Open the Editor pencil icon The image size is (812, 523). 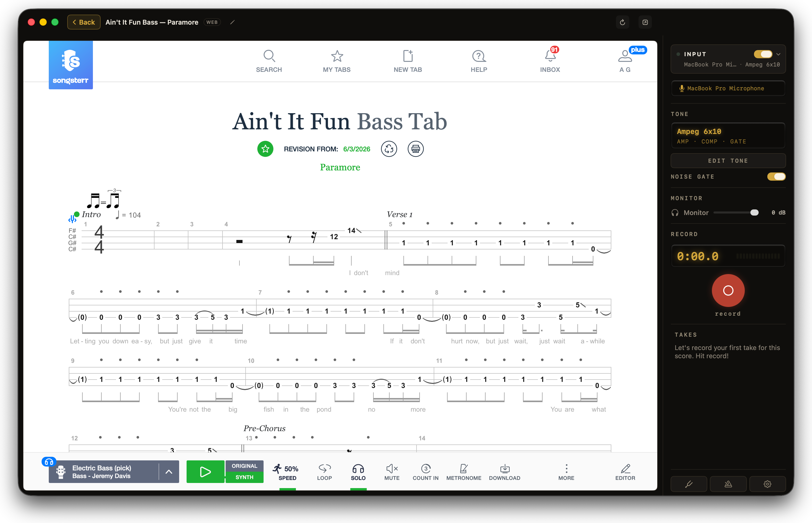(625, 472)
